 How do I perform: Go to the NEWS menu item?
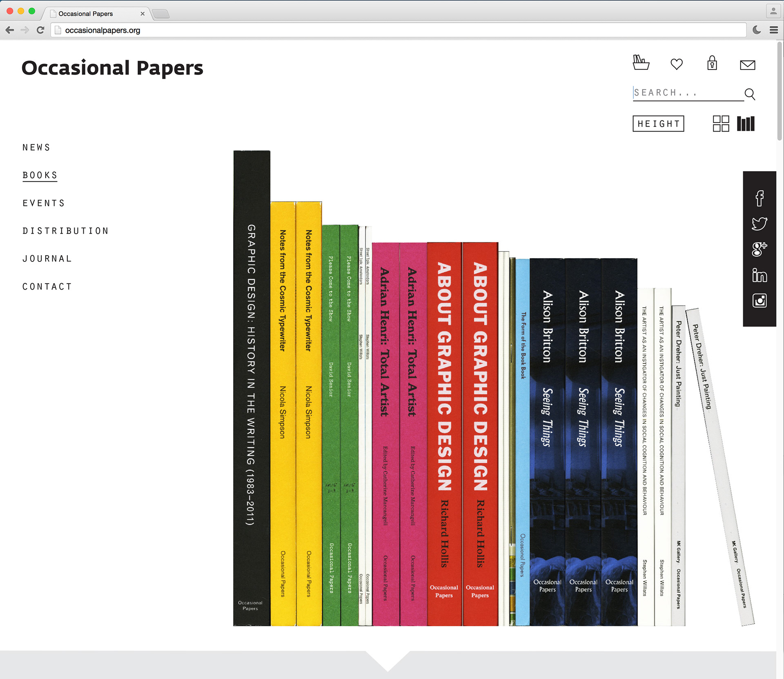(36, 147)
